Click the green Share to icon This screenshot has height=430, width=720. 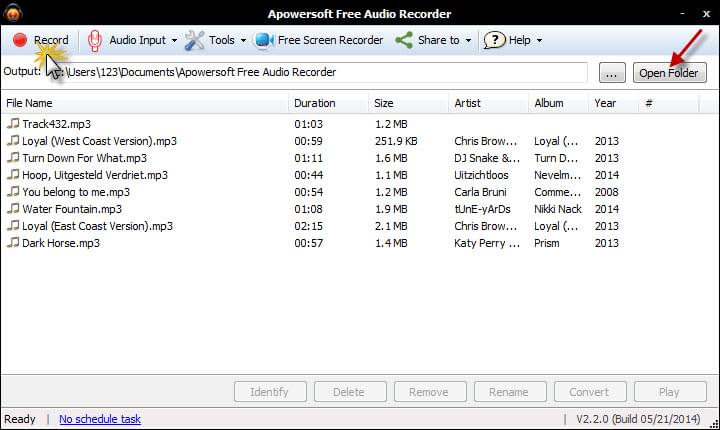coord(404,40)
